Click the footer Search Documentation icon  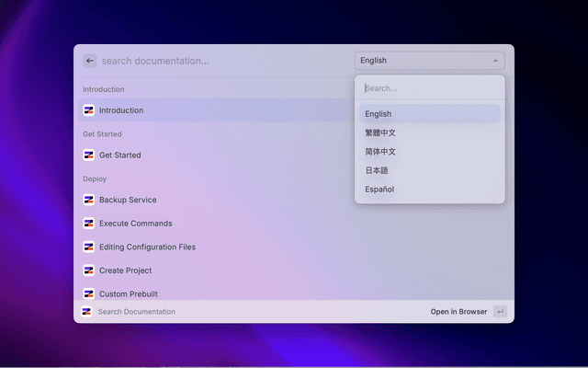pyautogui.click(x=86, y=312)
